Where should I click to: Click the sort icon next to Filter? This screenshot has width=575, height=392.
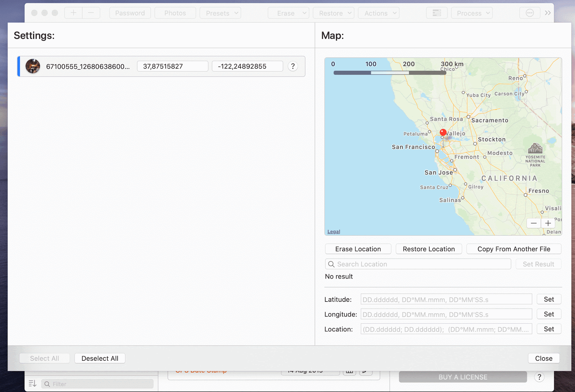coord(32,384)
